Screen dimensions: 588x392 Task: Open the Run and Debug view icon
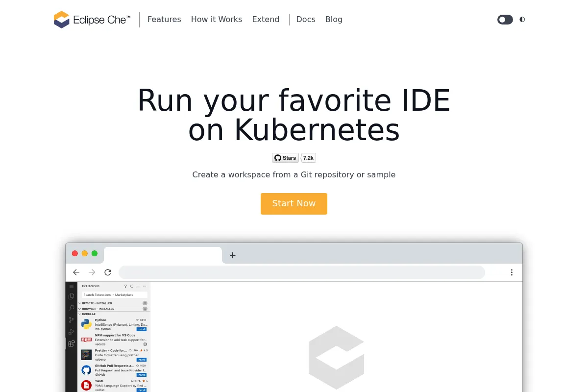(x=72, y=332)
